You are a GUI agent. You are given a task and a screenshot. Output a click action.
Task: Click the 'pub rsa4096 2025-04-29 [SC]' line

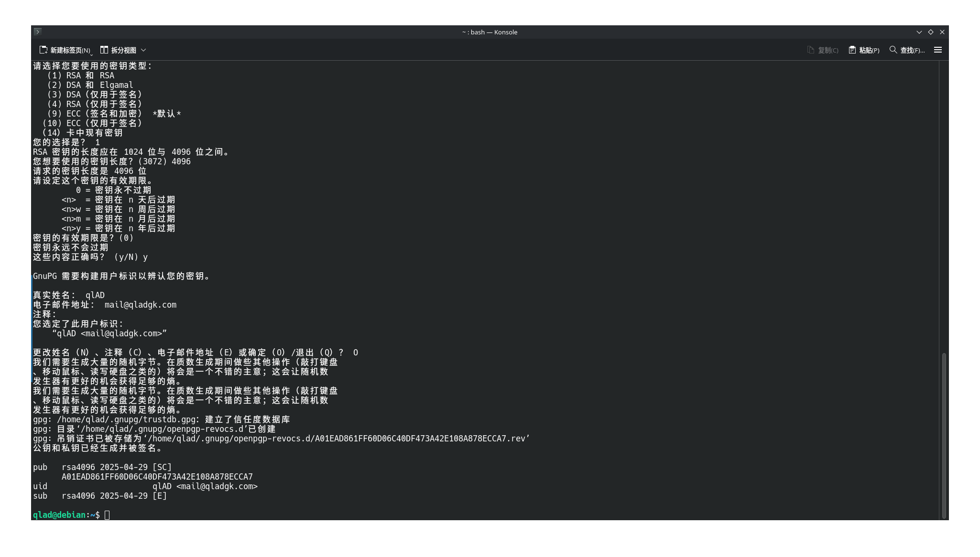click(x=102, y=467)
